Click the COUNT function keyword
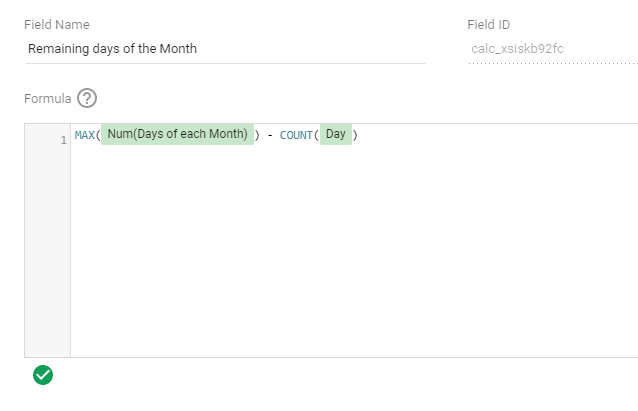 296,135
